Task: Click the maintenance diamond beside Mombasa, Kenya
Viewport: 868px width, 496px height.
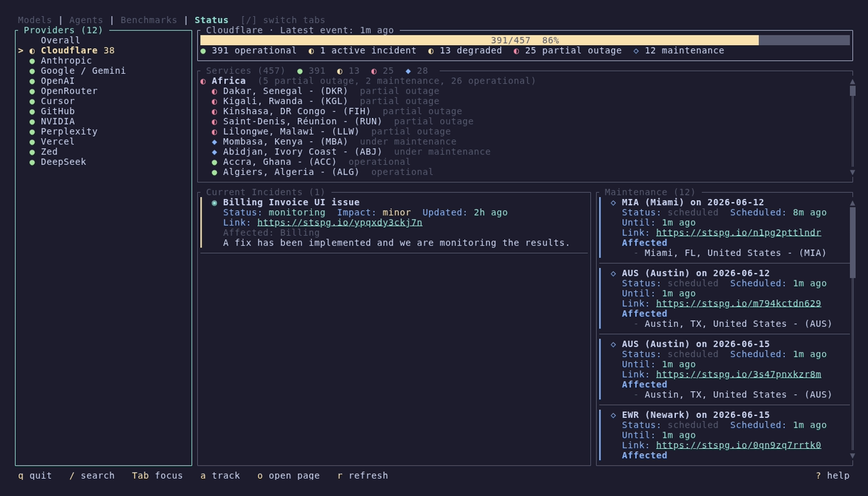Action: pyautogui.click(x=215, y=141)
